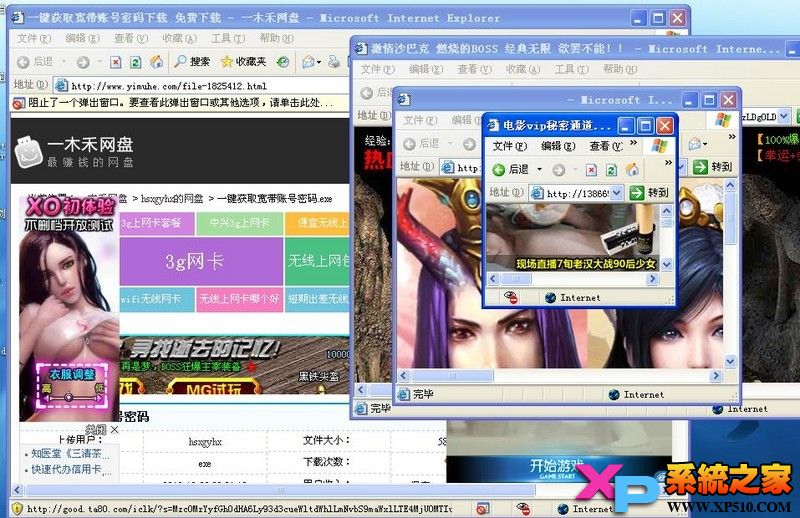Open the 收藏夹 favorites star button
The height and width of the screenshot is (518, 800).
(x=243, y=62)
